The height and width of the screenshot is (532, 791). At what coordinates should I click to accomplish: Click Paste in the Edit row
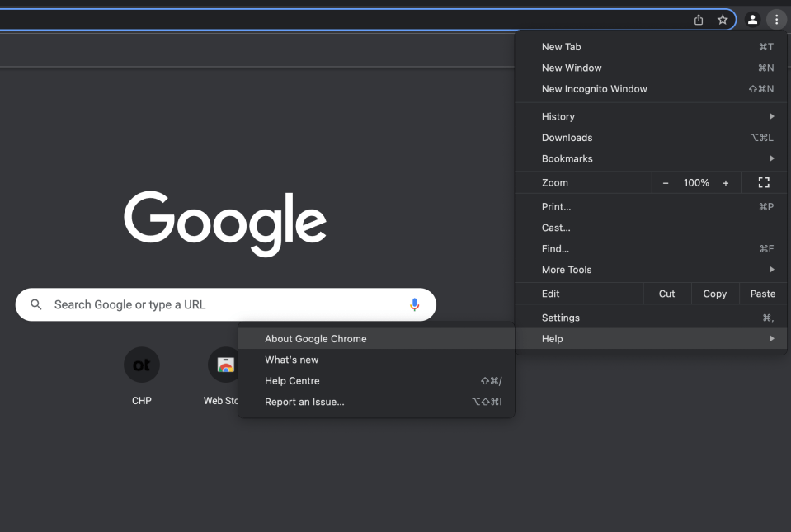[x=763, y=294]
